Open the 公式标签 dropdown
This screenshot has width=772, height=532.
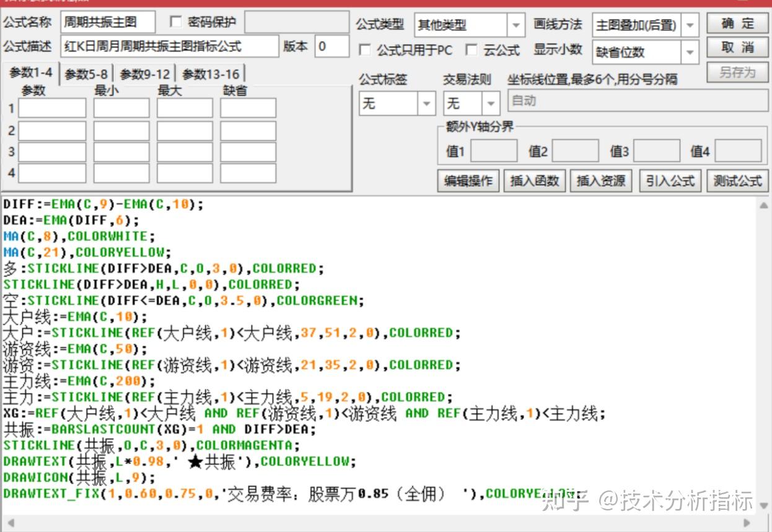(426, 103)
